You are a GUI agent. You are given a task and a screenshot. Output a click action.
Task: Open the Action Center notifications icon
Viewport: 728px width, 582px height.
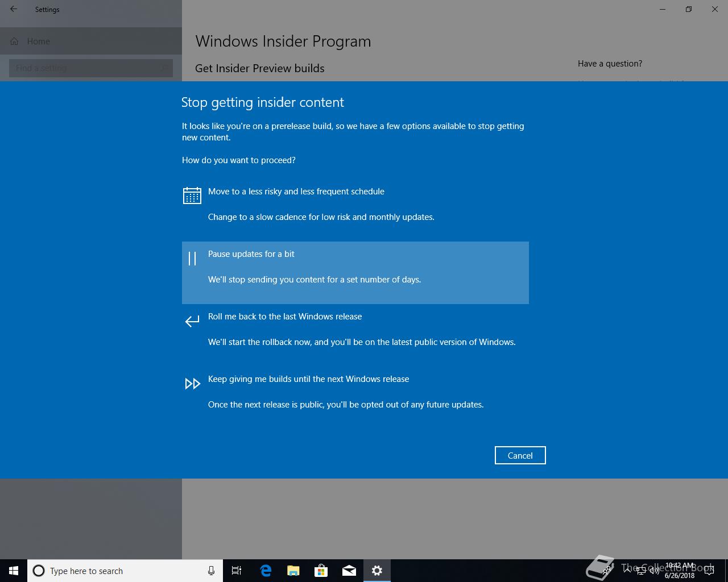tap(709, 571)
